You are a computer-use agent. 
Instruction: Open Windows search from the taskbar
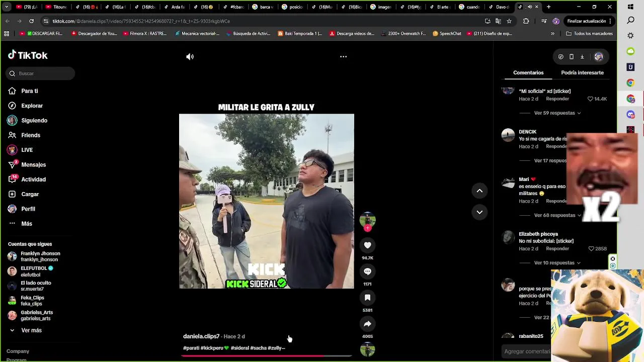click(x=630, y=21)
